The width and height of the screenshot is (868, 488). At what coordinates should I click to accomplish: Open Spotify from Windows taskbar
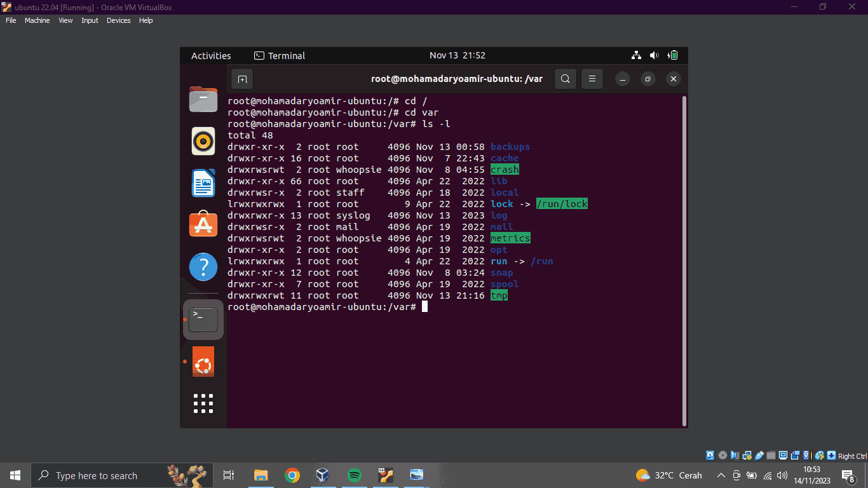(355, 475)
